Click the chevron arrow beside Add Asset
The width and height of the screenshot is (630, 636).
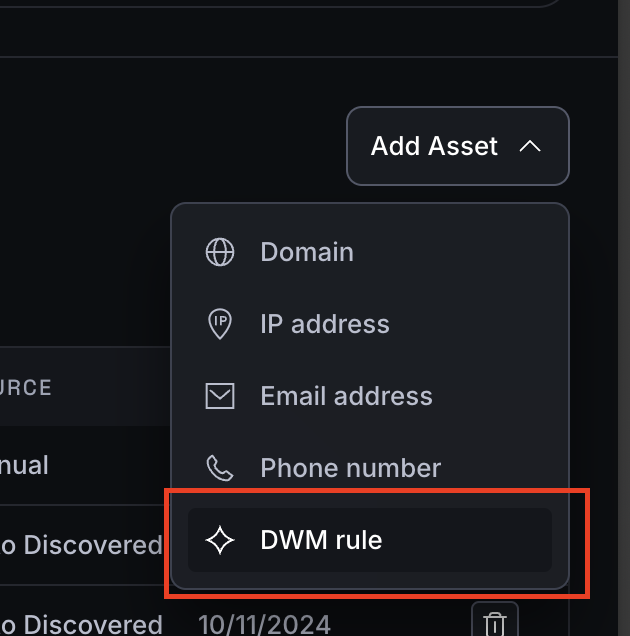pyautogui.click(x=530, y=146)
